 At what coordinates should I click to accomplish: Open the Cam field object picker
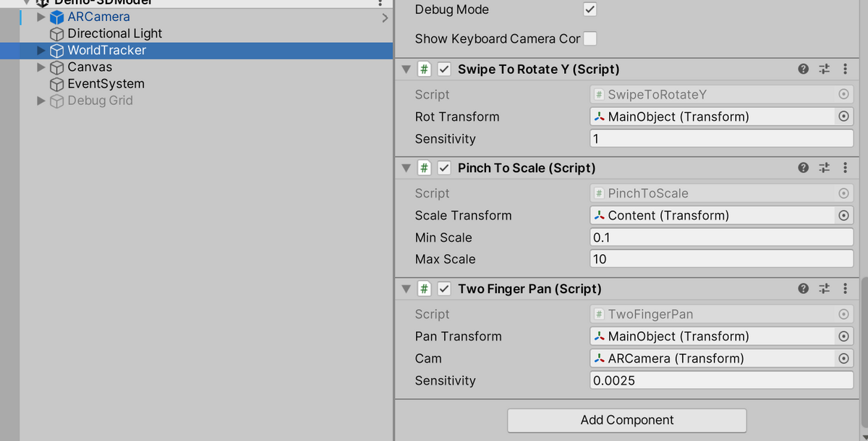[843, 358]
